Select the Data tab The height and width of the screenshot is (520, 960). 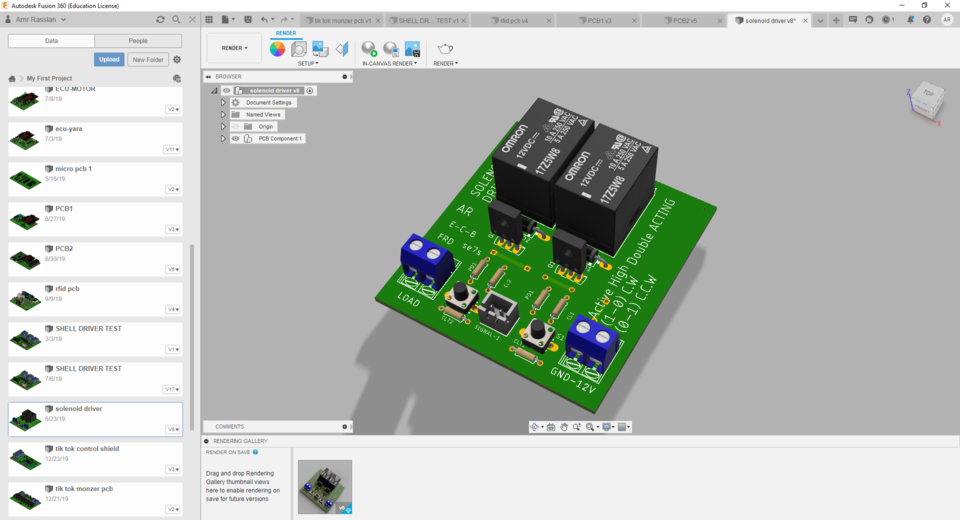[x=51, y=40]
